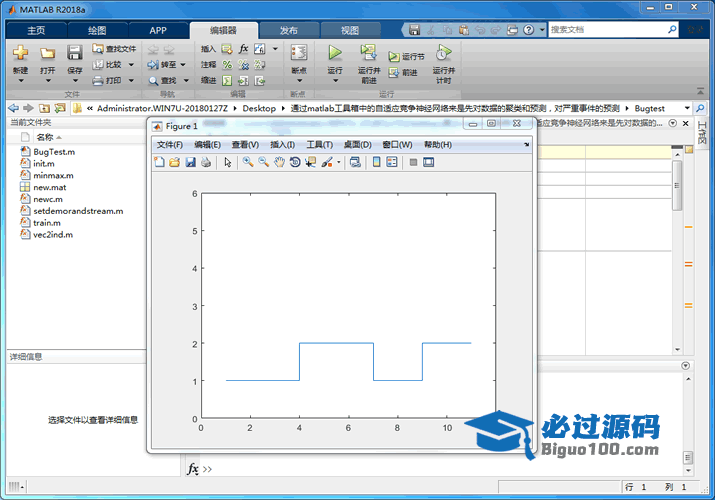Click Open File icon in figure toolbar

(x=175, y=162)
